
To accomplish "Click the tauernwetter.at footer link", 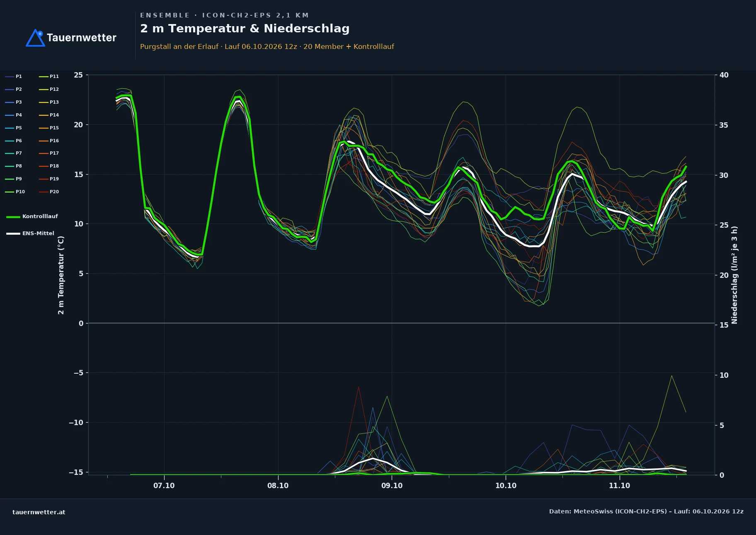I will [x=39, y=512].
